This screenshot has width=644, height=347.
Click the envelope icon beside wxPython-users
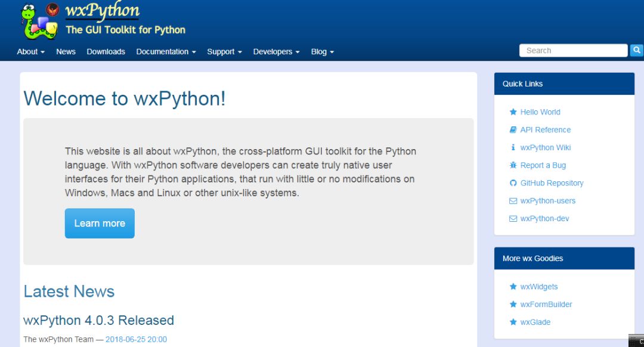513,201
